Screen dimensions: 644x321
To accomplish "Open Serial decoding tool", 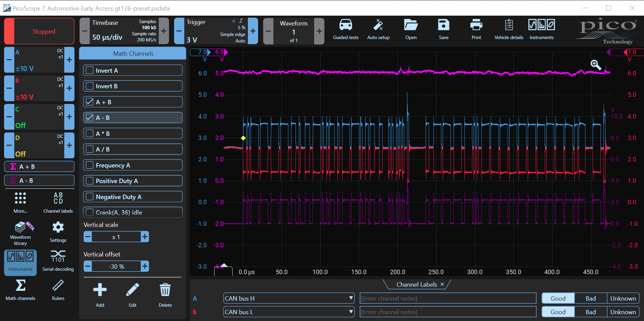I will coord(58,261).
